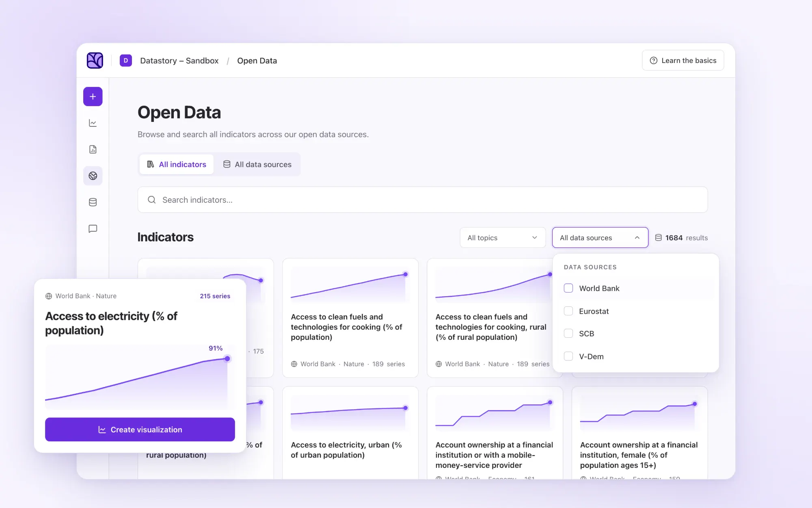812x508 pixels.
Task: Click chart icon on Create visualization button
Action: pos(102,430)
